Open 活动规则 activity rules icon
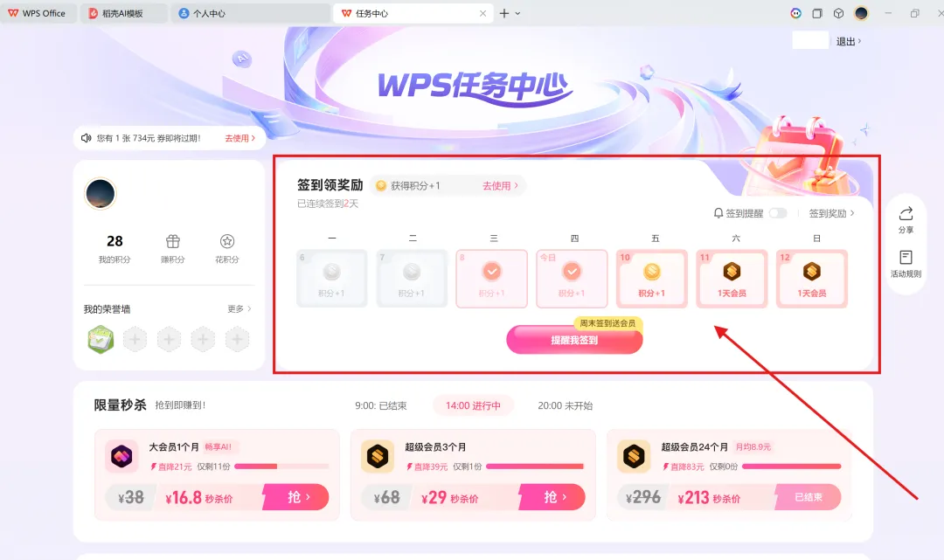 [906, 258]
